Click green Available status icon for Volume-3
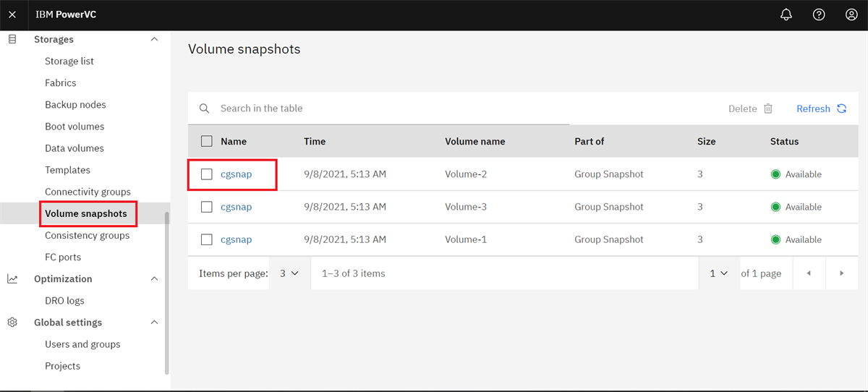Screen dimensions: 868x392 pos(775,207)
